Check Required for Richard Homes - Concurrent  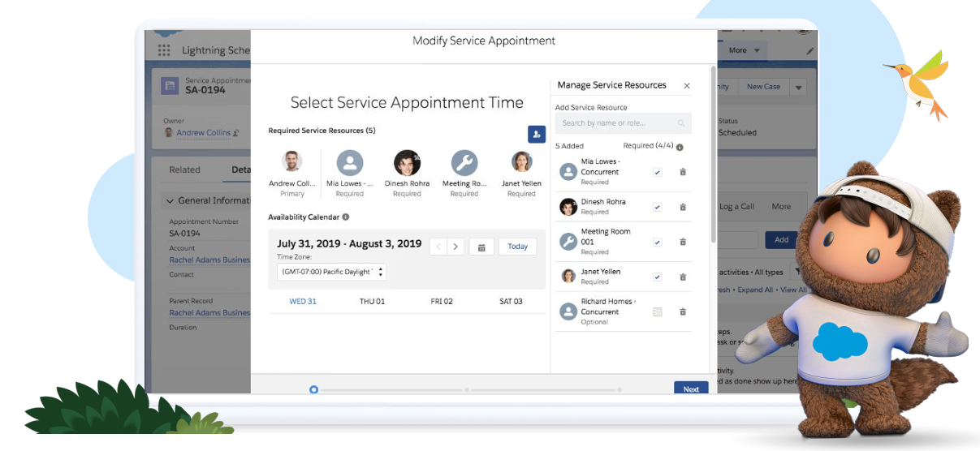coord(658,311)
